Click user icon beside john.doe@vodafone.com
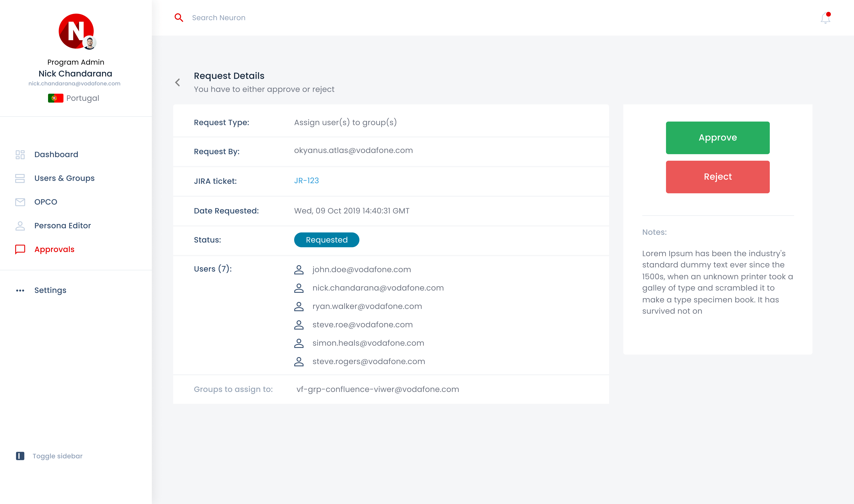Image resolution: width=854 pixels, height=504 pixels. click(299, 270)
